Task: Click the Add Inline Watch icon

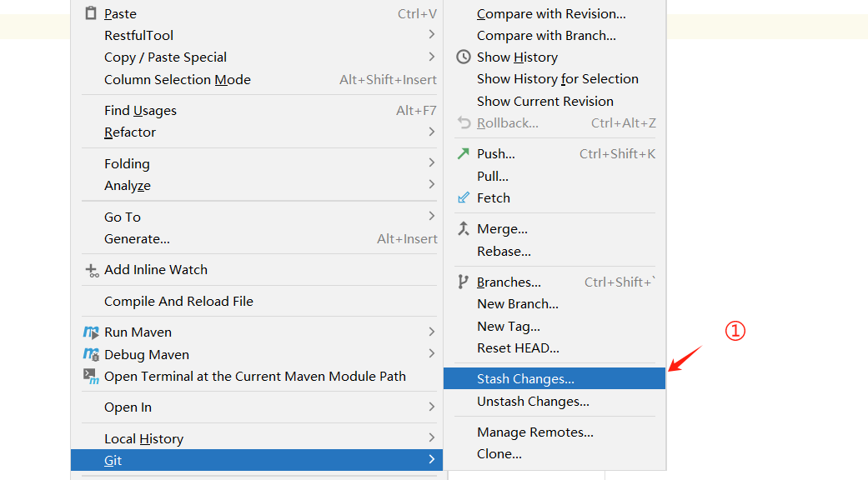Action: click(x=92, y=270)
